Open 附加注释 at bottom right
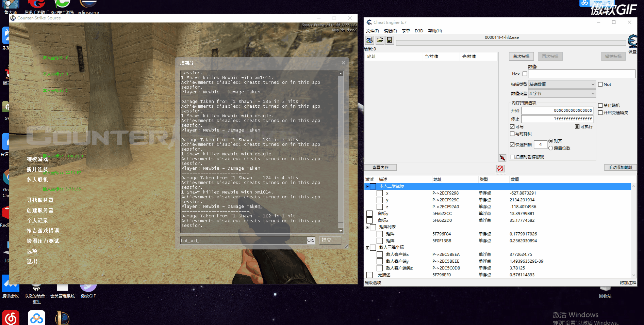Screen dimensions: 644x325 (628, 283)
